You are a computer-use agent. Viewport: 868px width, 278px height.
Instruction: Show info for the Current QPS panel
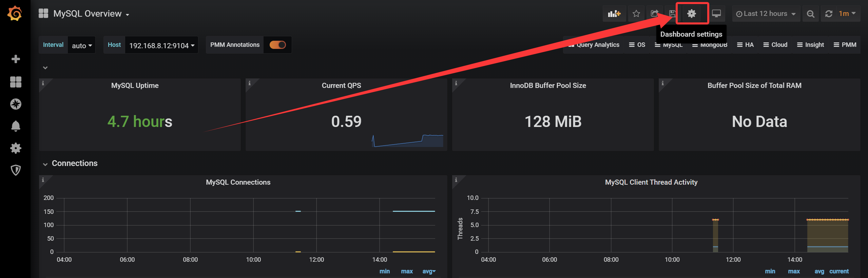click(250, 83)
